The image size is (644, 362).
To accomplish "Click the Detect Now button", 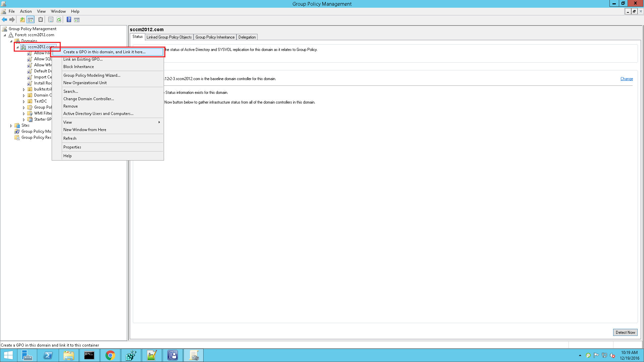I will pyautogui.click(x=625, y=332).
